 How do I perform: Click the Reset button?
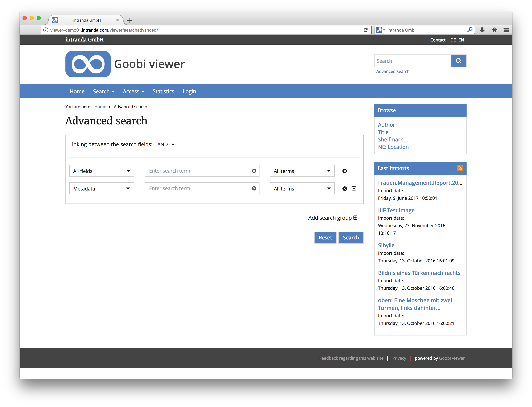click(x=325, y=237)
